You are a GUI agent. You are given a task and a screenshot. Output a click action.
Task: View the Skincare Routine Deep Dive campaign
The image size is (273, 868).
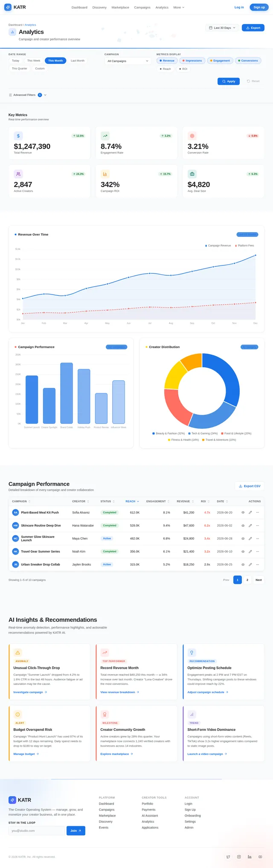pyautogui.click(x=243, y=525)
